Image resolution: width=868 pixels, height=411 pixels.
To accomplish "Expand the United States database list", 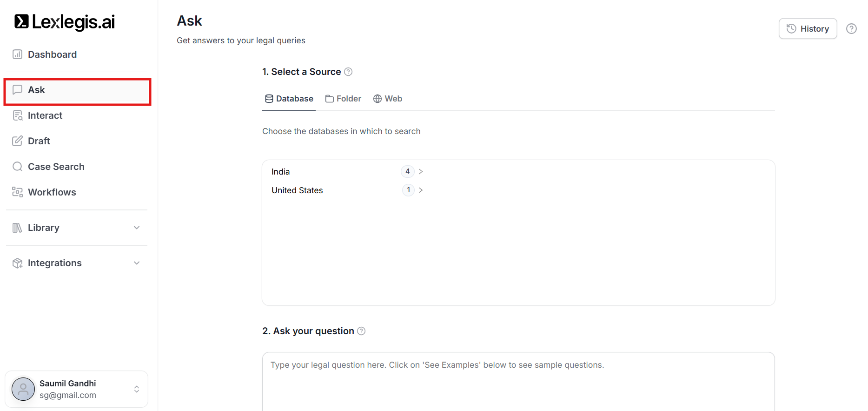I will (420, 190).
